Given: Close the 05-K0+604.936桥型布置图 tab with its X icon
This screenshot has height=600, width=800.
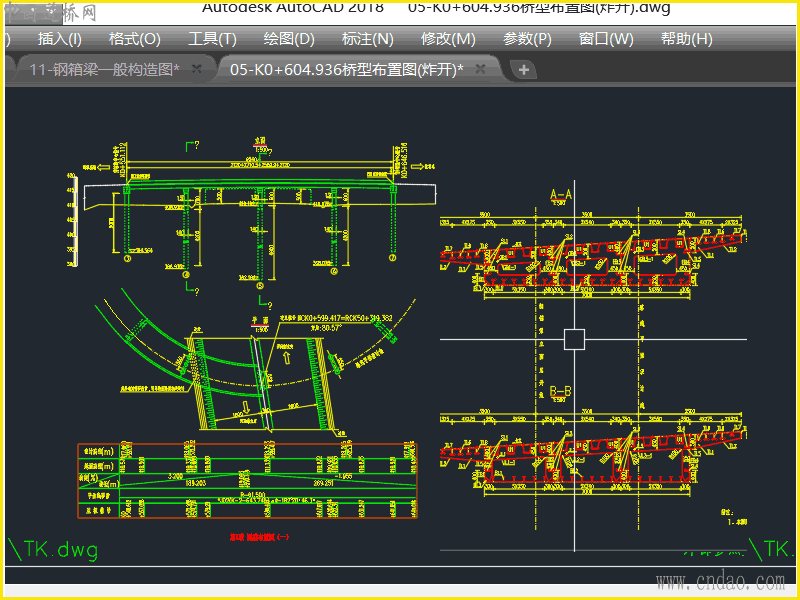Looking at the screenshot, I should pyautogui.click(x=480, y=69).
